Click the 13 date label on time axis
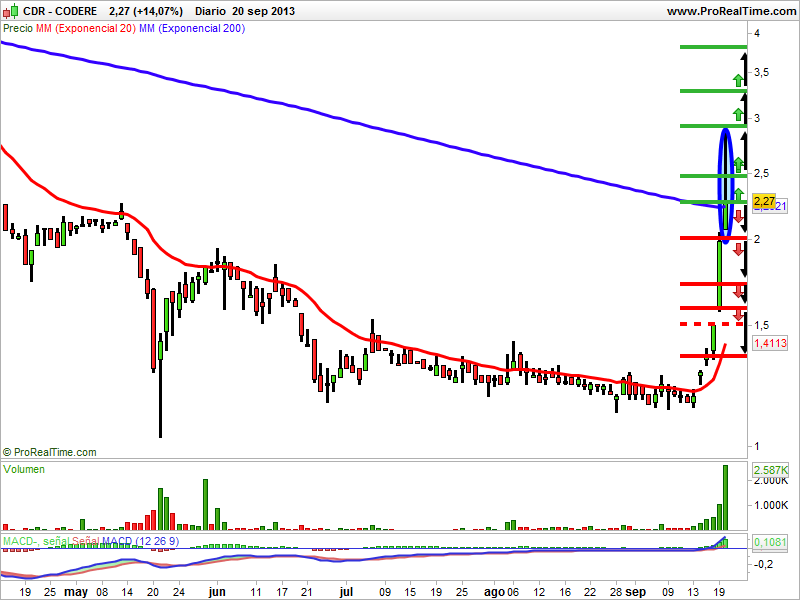This screenshot has height=600, width=800. (693, 592)
